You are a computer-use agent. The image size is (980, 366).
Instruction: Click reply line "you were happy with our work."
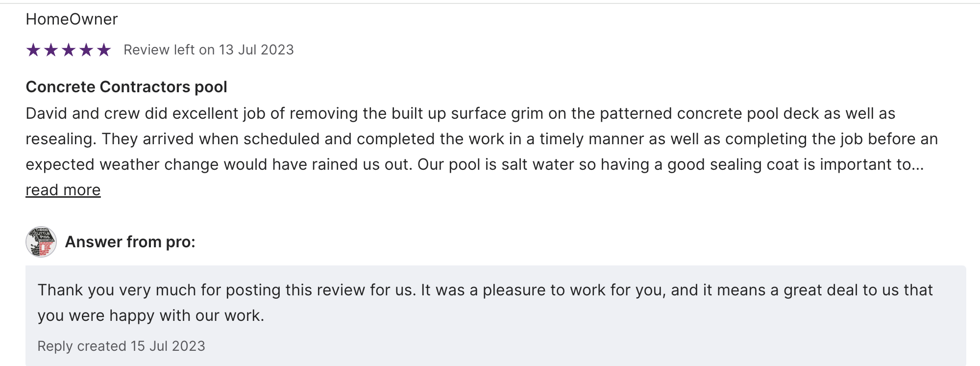point(151,315)
